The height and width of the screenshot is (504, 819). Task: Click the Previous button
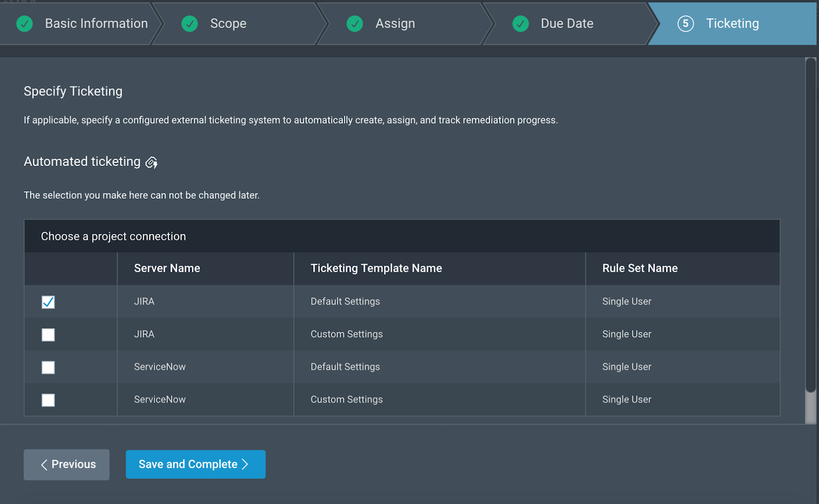pos(67,464)
